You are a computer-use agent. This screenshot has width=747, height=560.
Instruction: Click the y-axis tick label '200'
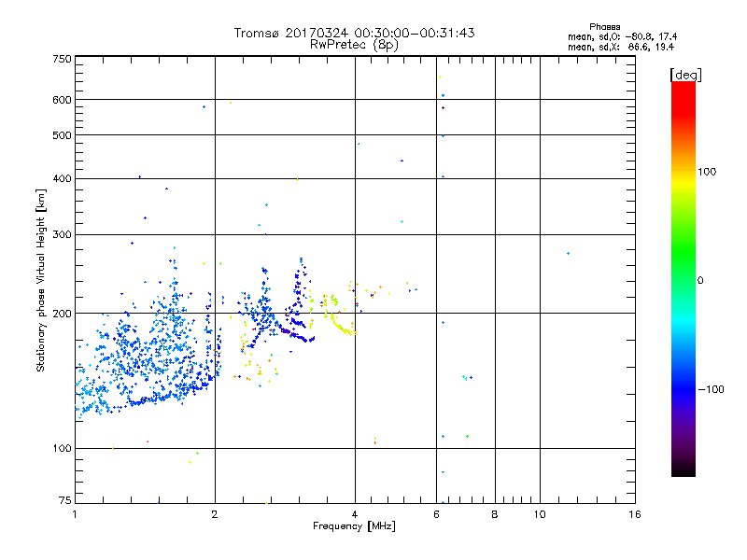click(x=62, y=314)
